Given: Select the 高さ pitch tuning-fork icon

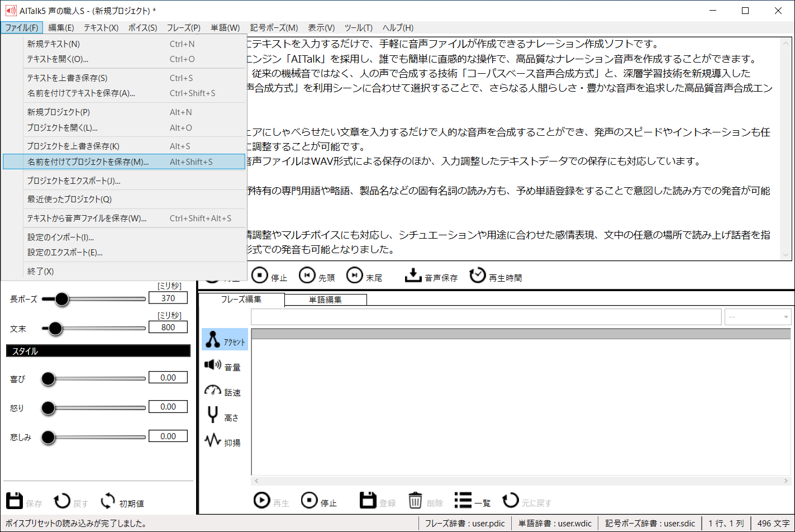Looking at the screenshot, I should coord(213,415).
